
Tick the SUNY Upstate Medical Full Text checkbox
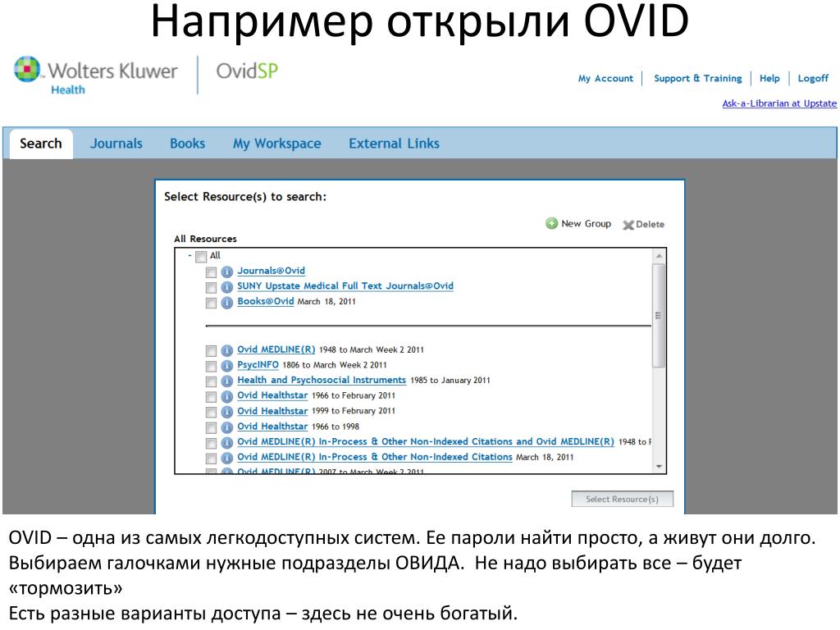[x=211, y=287]
